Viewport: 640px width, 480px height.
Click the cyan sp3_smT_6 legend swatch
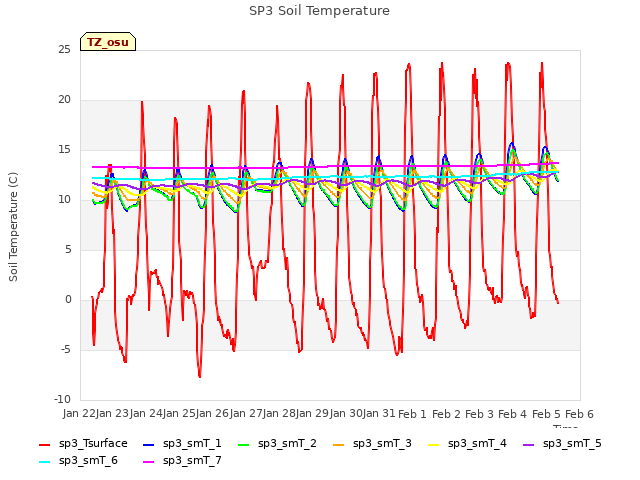pyautogui.click(x=44, y=462)
